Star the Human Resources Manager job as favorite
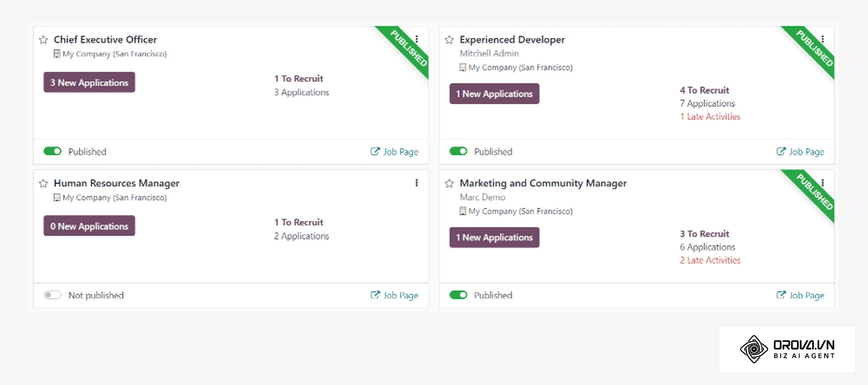Image resolution: width=868 pixels, height=385 pixels. click(x=43, y=183)
